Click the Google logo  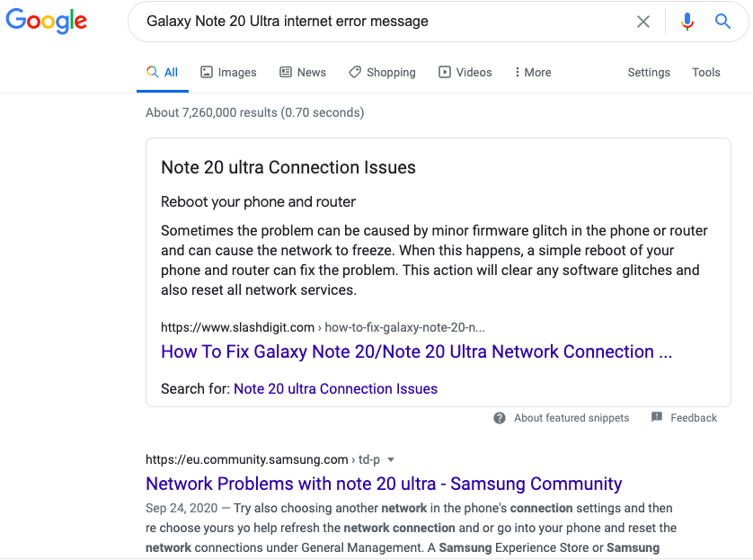point(47,22)
